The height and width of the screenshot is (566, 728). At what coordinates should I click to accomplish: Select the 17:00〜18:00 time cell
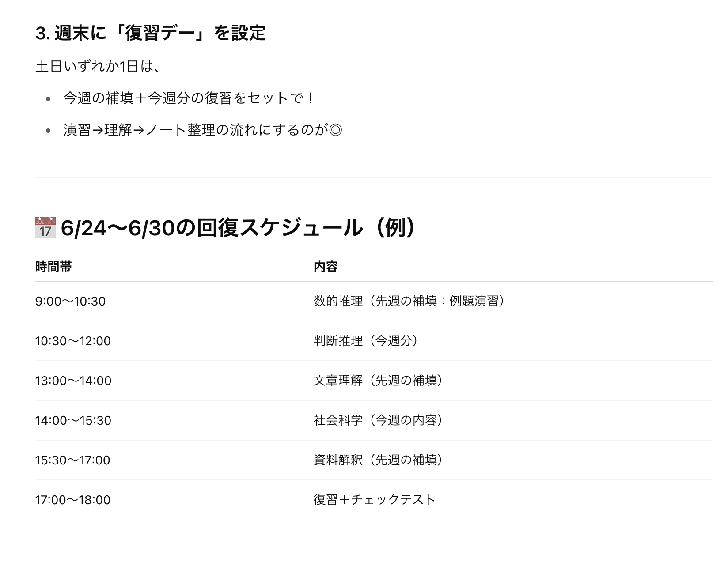pos(73,500)
